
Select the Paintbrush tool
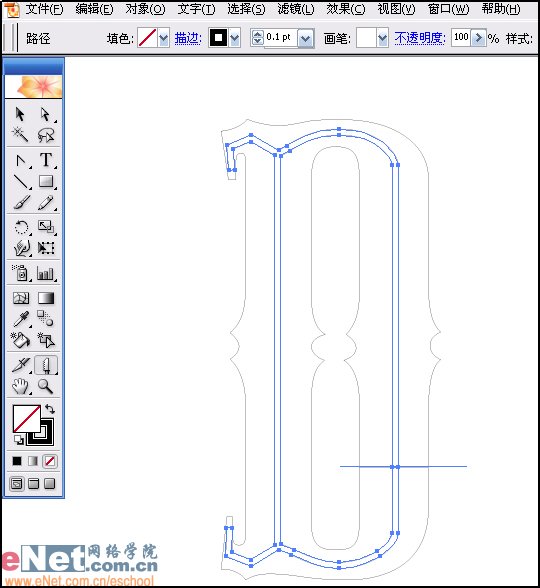point(21,203)
